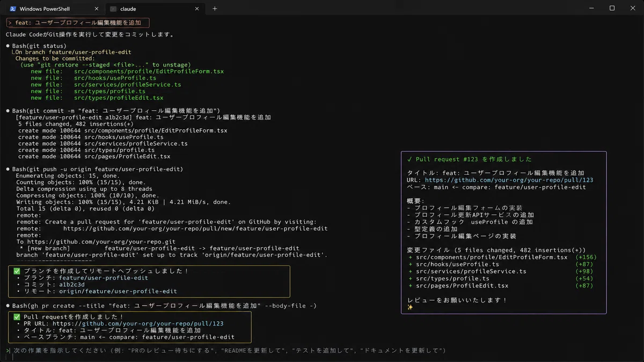The height and width of the screenshot is (362, 644).
Task: Click the check emoji beside 'ブランチを作成してリモートへプッシュしました'
Action: tap(18, 271)
